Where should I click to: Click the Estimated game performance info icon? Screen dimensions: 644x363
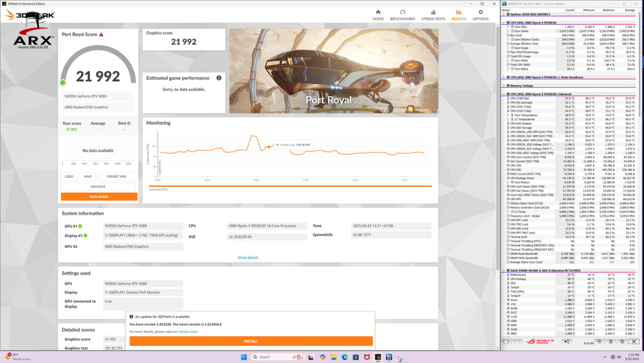(219, 78)
